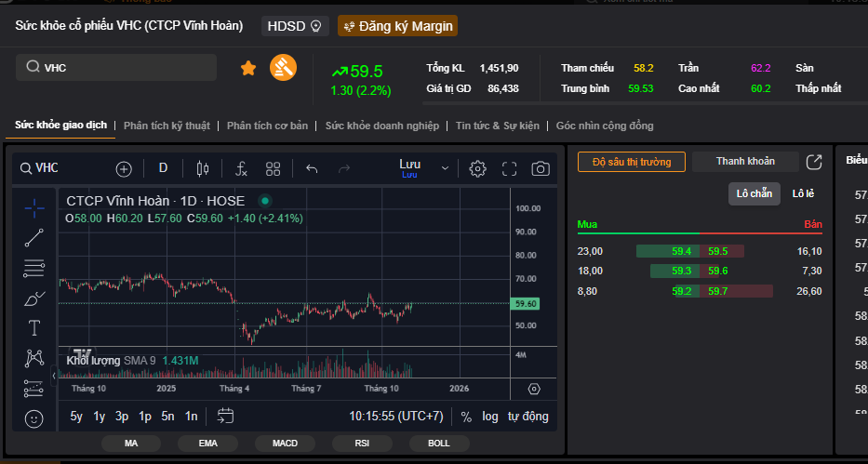Pick the brush drawing tool
The width and height of the screenshot is (868, 464).
pos(34,298)
